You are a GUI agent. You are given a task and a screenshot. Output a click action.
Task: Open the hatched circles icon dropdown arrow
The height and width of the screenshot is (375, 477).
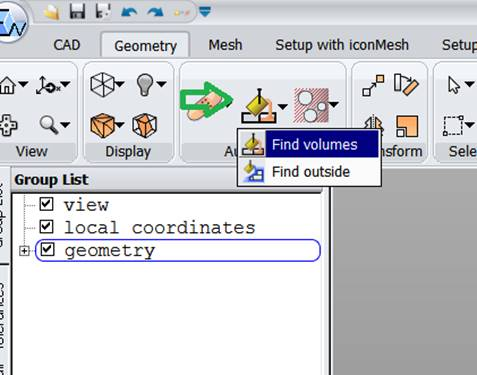point(334,105)
